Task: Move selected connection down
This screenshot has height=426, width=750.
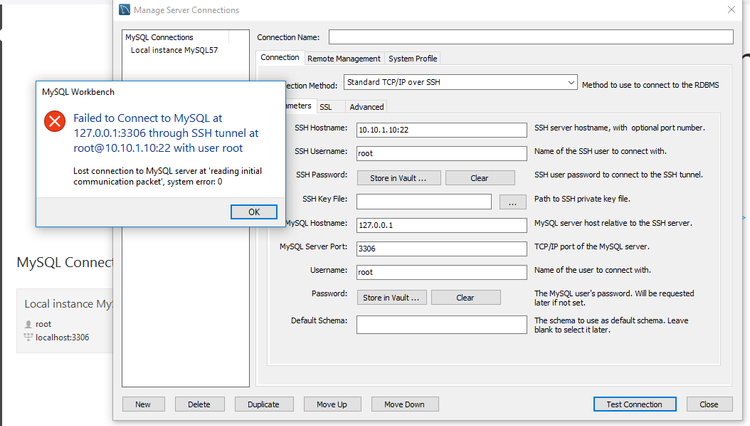Action: coord(404,404)
